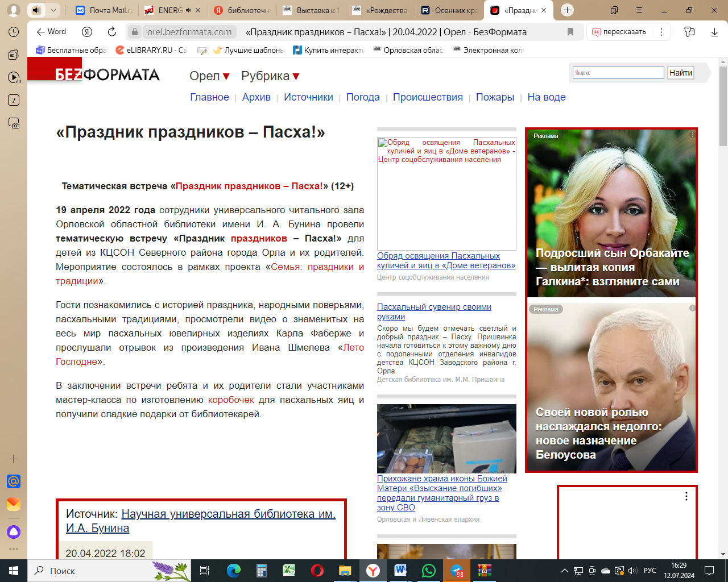
Task: Mute audio with the speaker button
Action: [36, 10]
